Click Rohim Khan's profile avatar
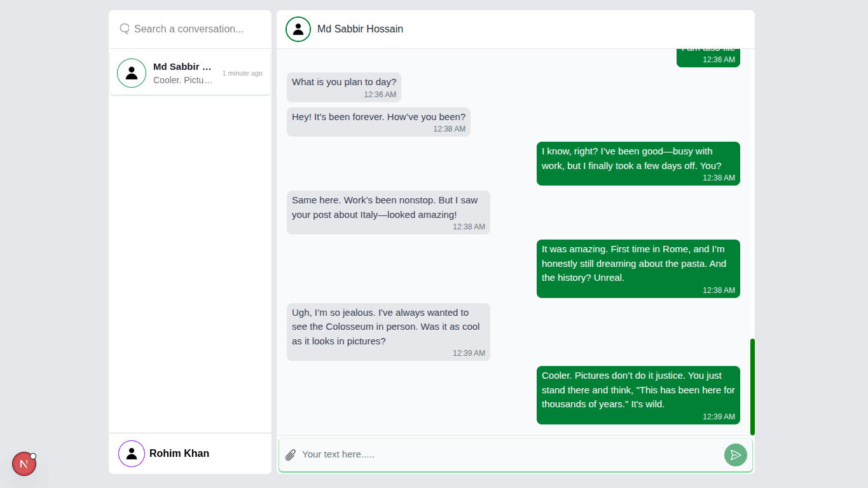 point(132,454)
